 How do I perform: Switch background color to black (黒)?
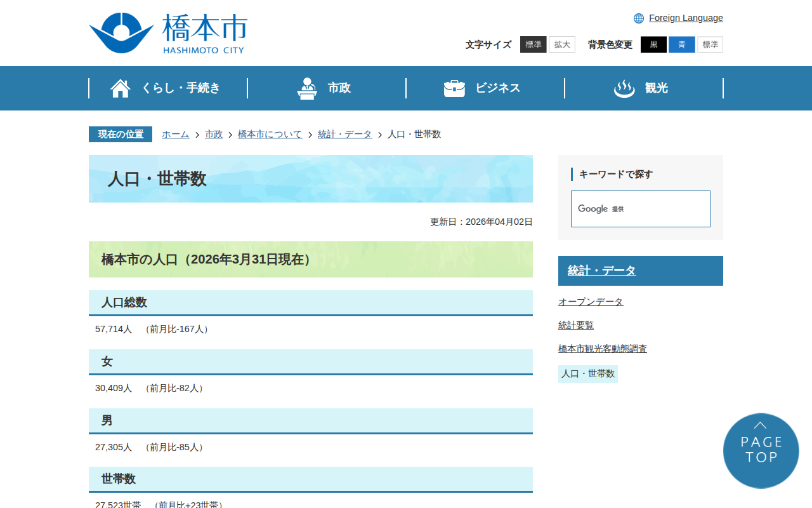(x=653, y=44)
